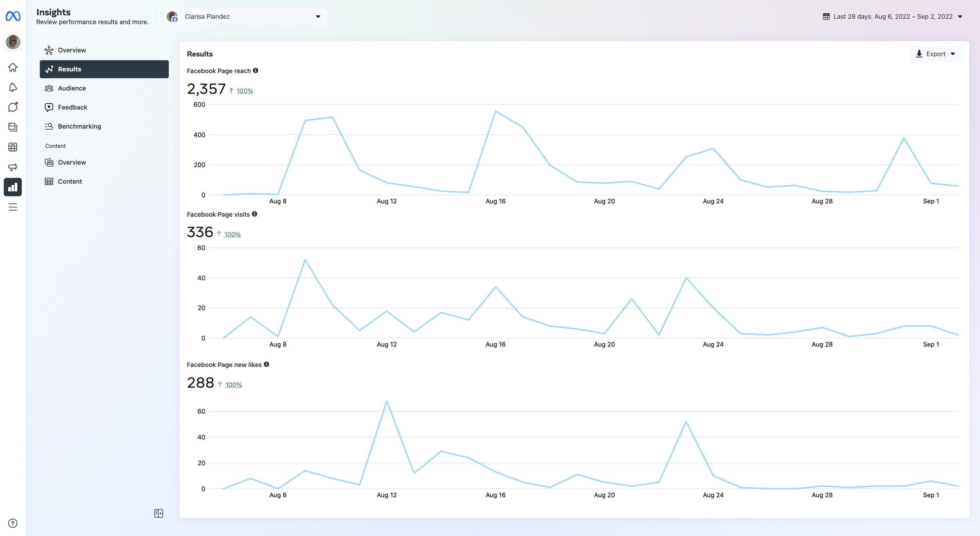Screen dimensions: 980x536
Task: Open the Notifications bell icon
Action: point(13,87)
